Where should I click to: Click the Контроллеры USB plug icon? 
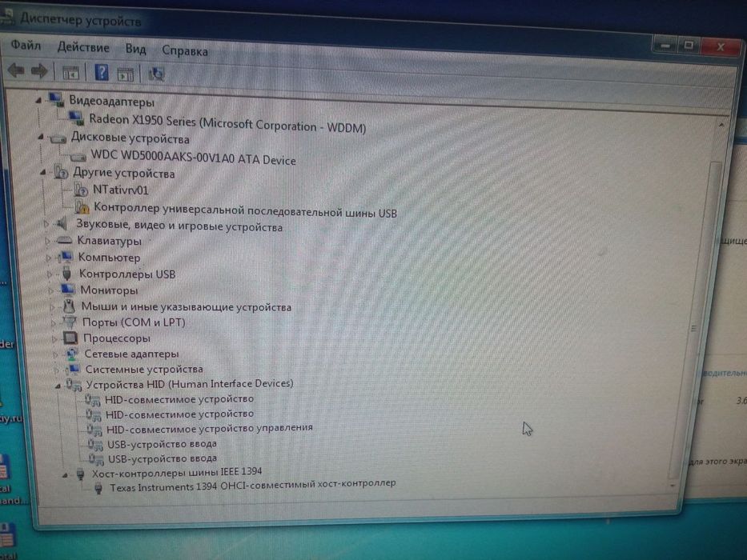tap(66, 274)
